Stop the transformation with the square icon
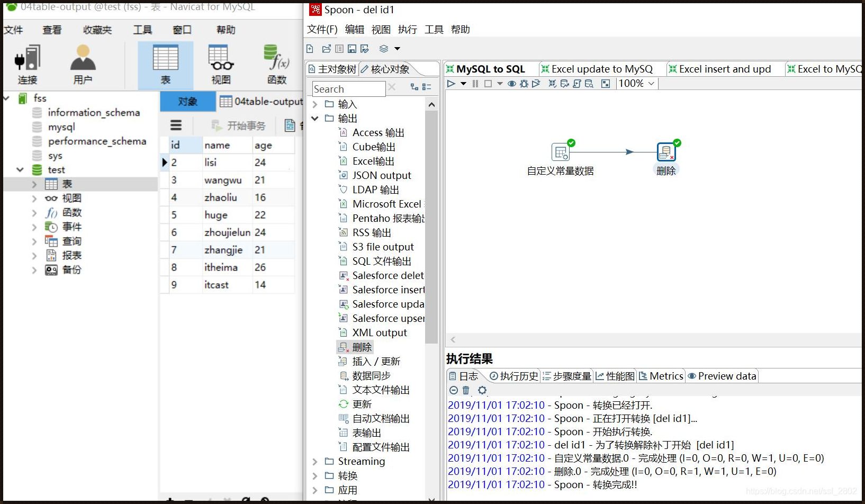Viewport: 865px width, 504px height. tap(488, 84)
